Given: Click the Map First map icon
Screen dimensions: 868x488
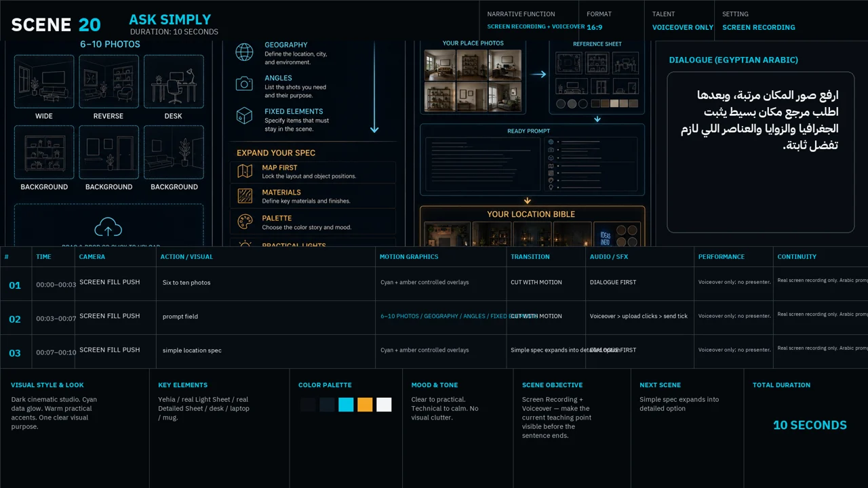Looking at the screenshot, I should (245, 171).
